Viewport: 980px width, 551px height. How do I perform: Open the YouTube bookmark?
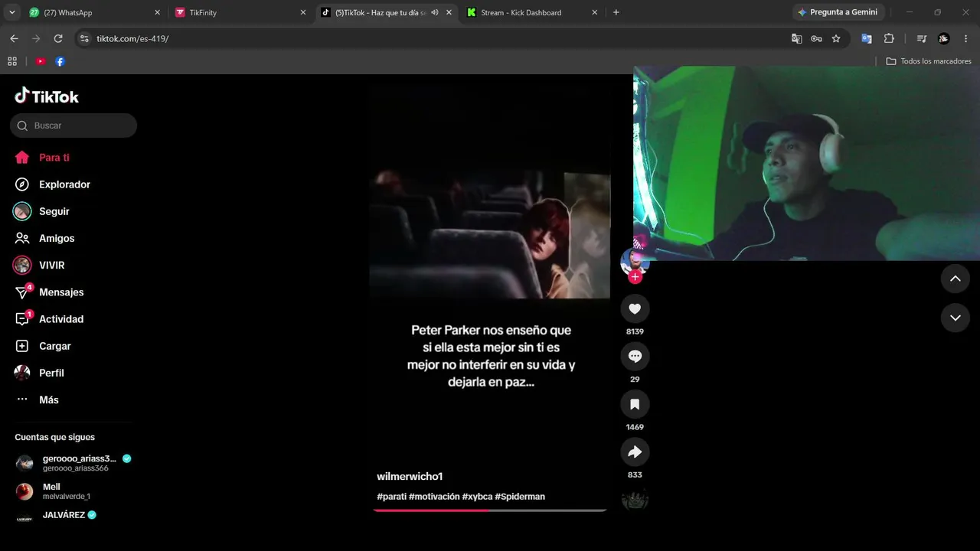pyautogui.click(x=41, y=61)
